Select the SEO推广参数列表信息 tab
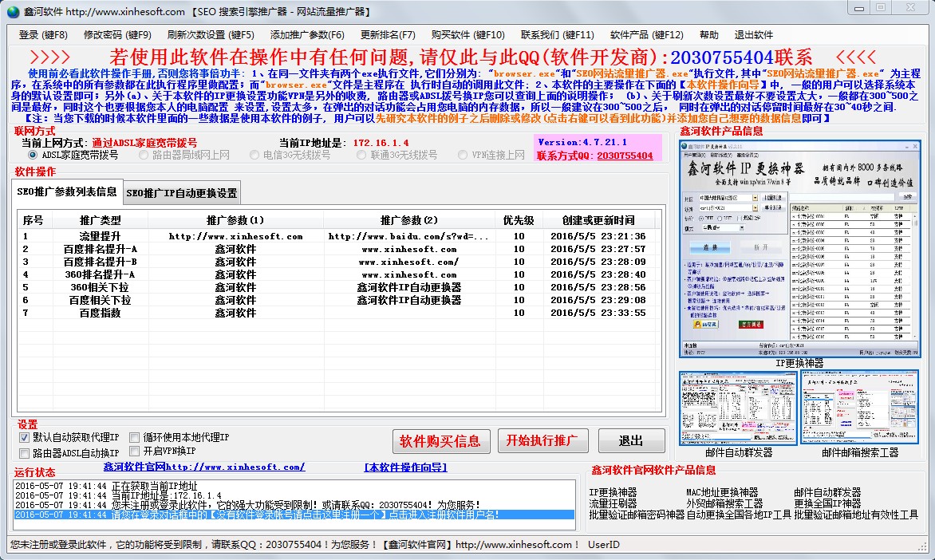Image resolution: width=935 pixels, height=560 pixels. point(67,192)
